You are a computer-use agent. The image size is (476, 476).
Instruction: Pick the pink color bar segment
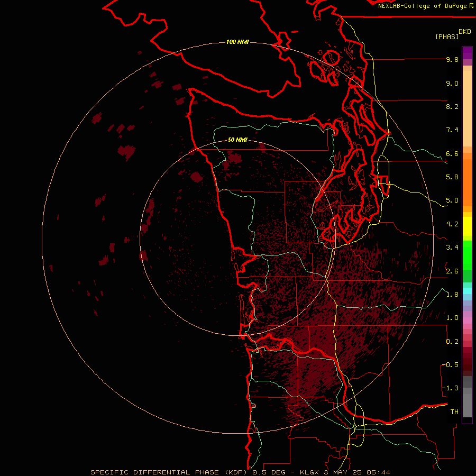467,321
